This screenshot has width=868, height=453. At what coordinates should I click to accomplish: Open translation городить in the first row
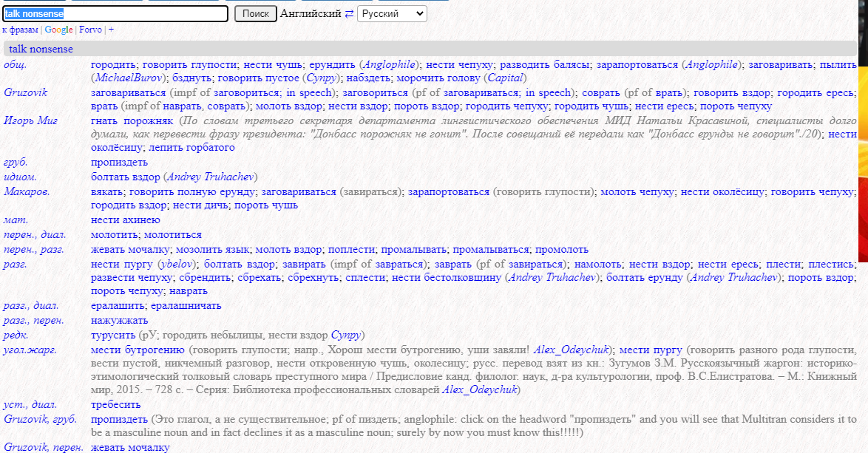pos(114,64)
